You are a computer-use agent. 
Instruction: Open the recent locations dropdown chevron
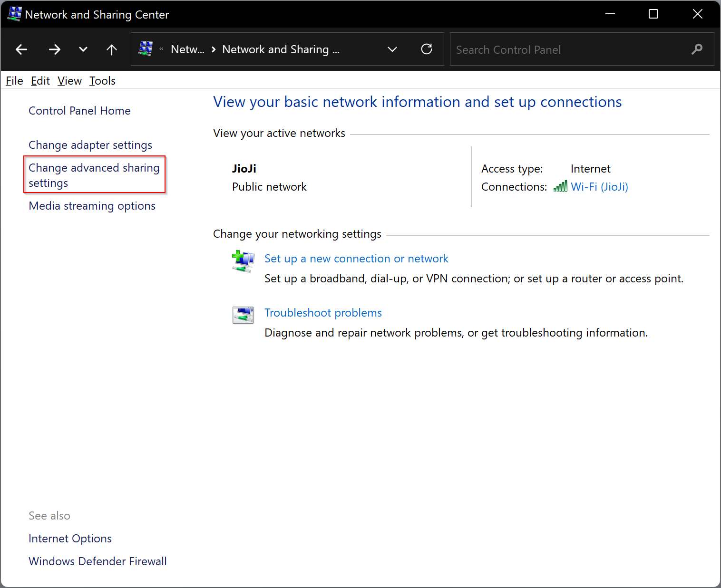[x=83, y=49]
